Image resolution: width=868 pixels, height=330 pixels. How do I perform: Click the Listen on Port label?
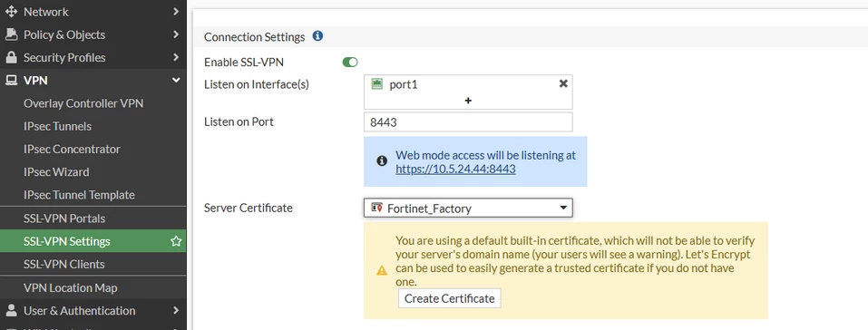239,121
